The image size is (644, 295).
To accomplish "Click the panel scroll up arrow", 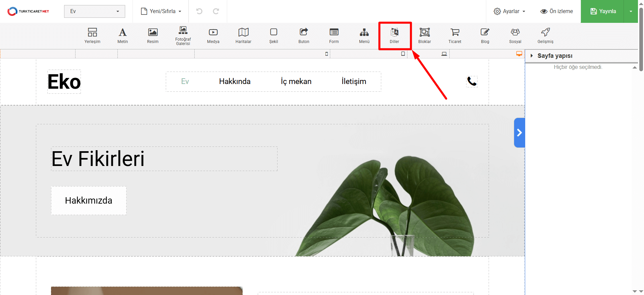I will [635, 68].
